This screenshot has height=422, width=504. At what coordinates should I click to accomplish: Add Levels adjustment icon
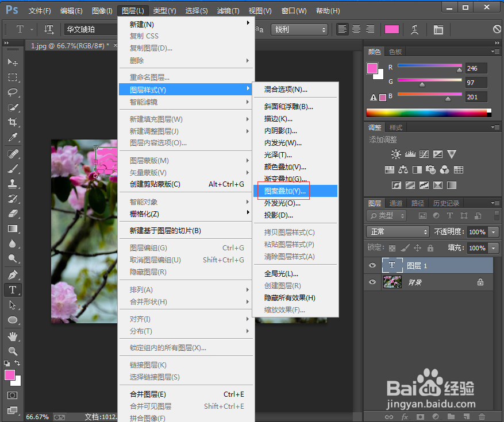coord(410,154)
